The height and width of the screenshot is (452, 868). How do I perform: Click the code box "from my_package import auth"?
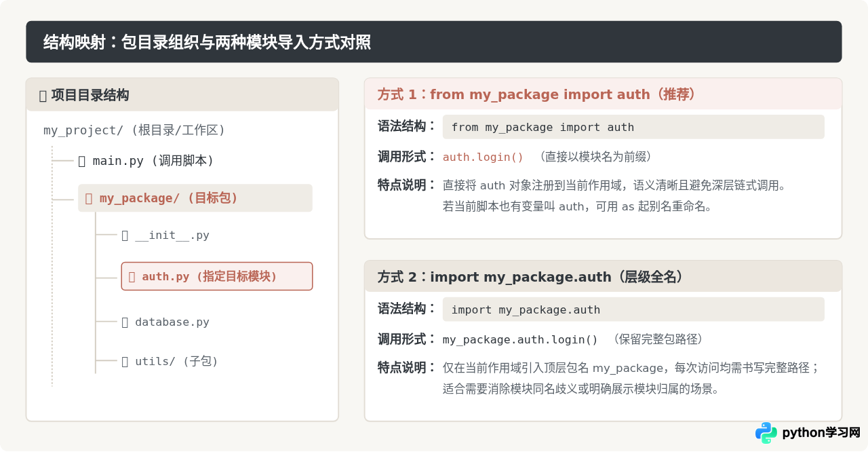coord(633,127)
